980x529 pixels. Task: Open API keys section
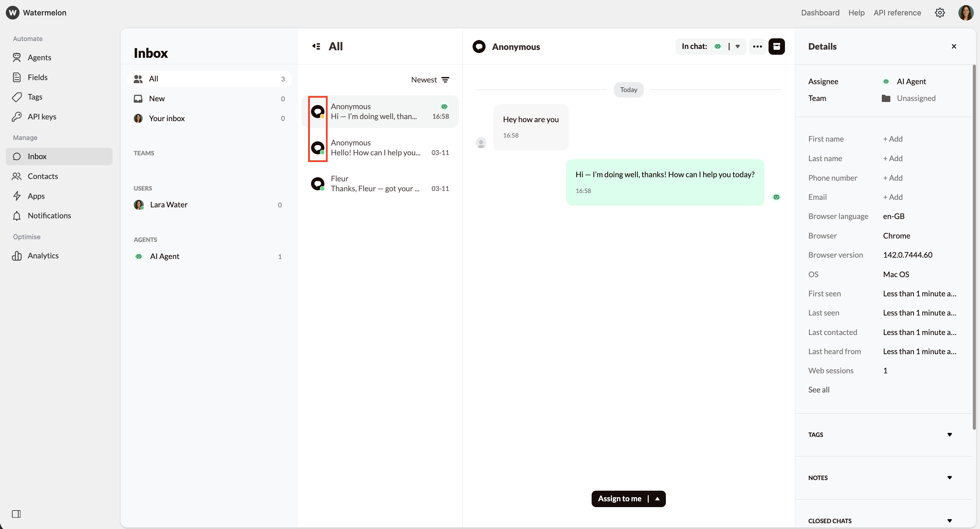[x=42, y=117]
